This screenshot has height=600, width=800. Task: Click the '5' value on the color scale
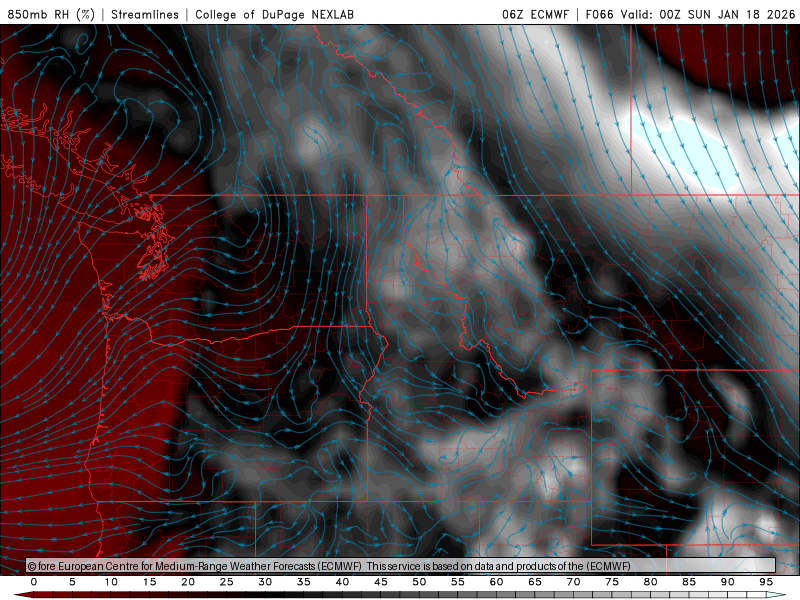tap(72, 582)
